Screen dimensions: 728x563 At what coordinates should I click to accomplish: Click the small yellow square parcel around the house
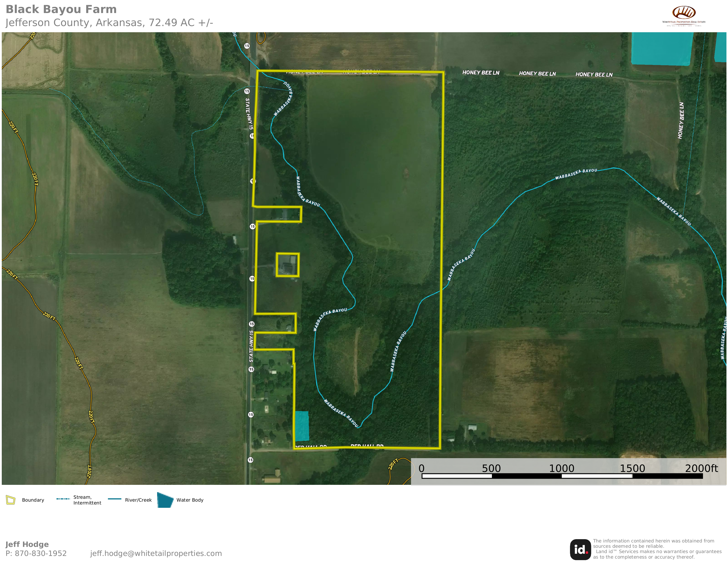[x=288, y=265]
